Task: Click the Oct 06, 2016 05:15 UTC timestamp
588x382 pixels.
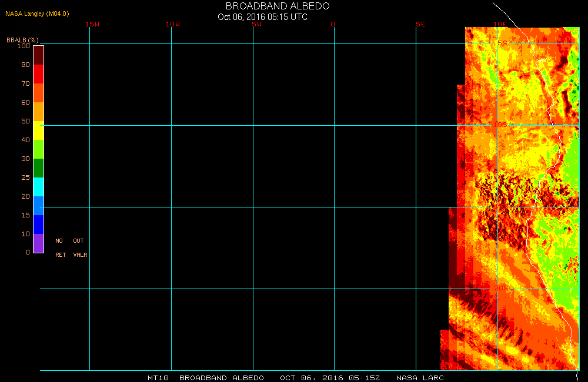Action: 262,17
